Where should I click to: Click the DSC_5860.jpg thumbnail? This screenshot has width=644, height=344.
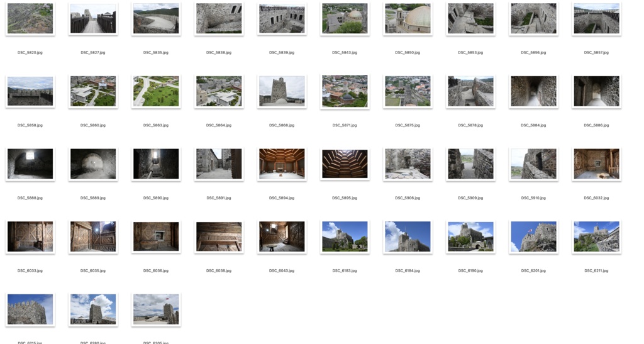(93, 91)
